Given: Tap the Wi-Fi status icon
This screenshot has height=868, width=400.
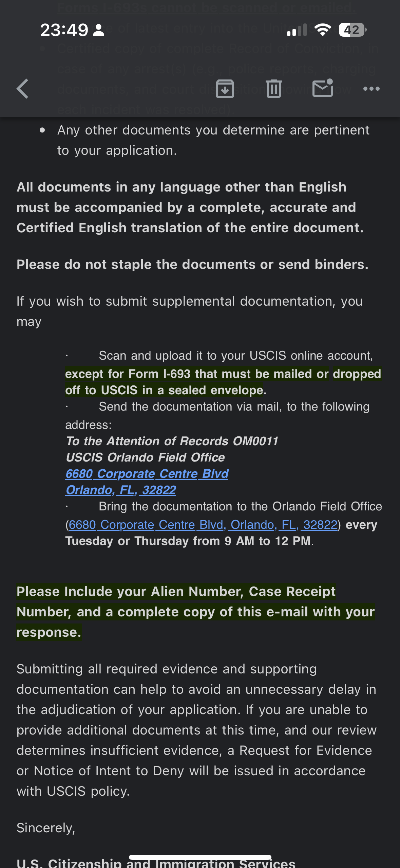Looking at the screenshot, I should click(x=323, y=30).
